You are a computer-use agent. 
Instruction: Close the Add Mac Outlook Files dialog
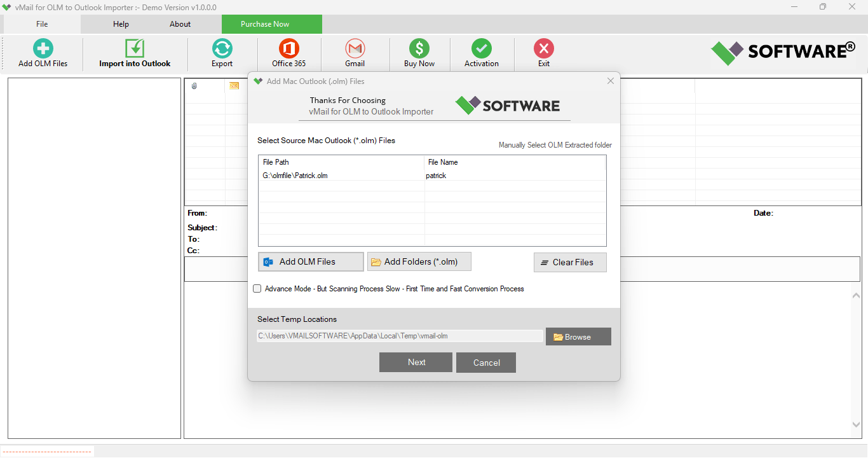[611, 81]
